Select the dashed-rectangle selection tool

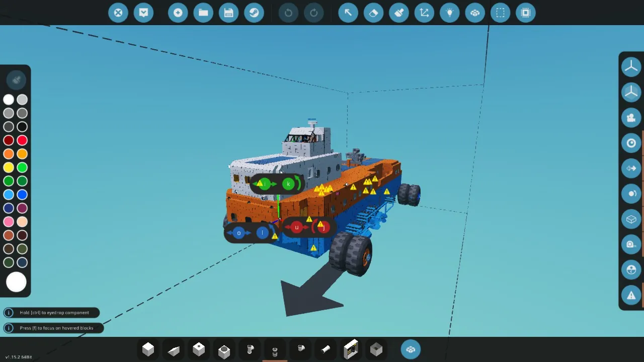pyautogui.click(x=500, y=13)
